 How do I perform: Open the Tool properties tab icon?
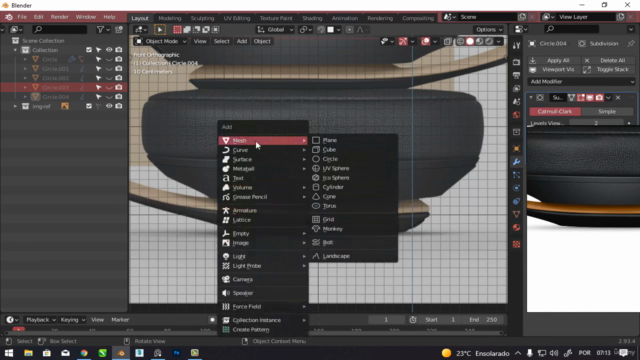[516, 45]
